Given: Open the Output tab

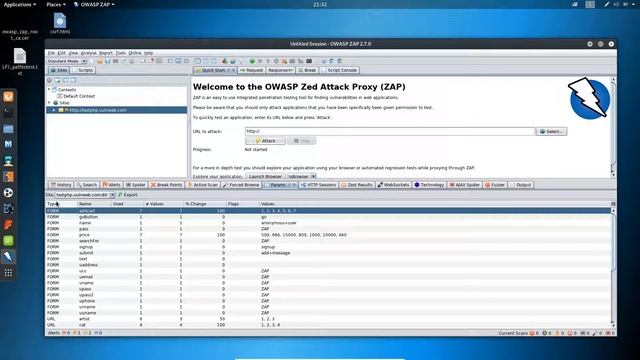Looking at the screenshot, I should pyautogui.click(x=521, y=185).
